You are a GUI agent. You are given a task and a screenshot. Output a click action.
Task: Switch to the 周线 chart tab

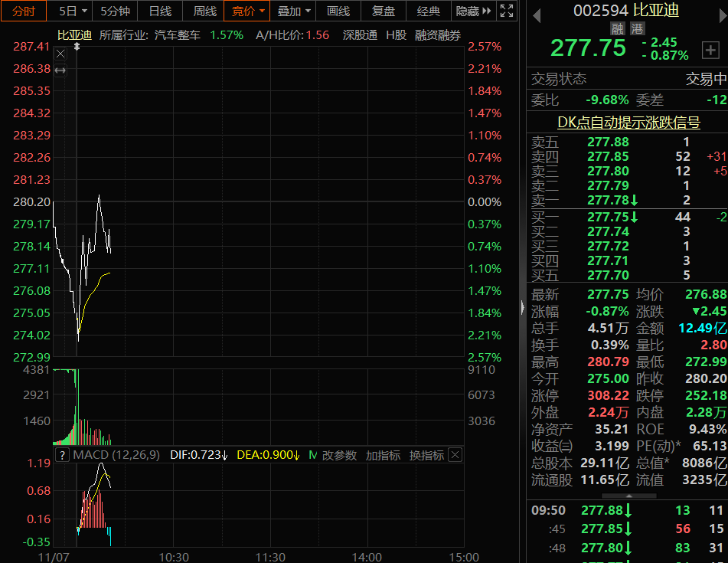[205, 11]
